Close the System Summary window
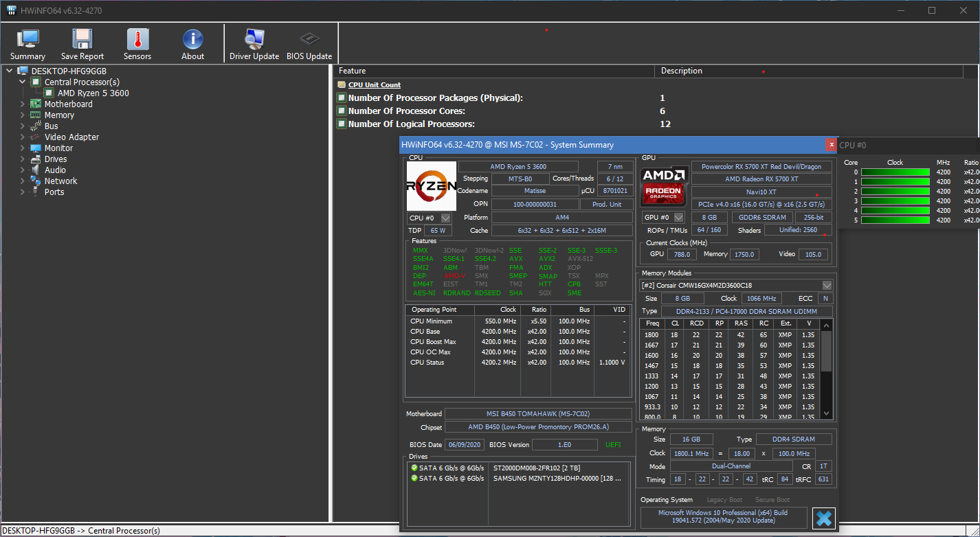 pyautogui.click(x=832, y=145)
